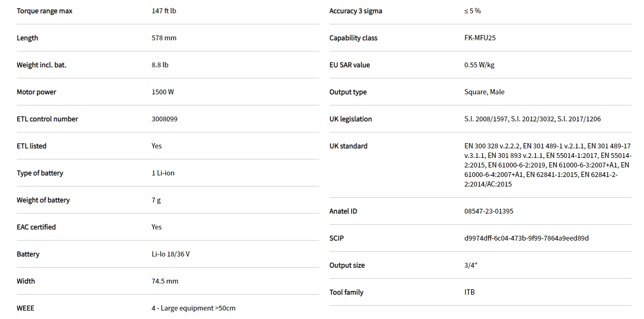644x319 pixels.
Task: Click the UK legislation S.I. numbers text
Action: [x=532, y=119]
